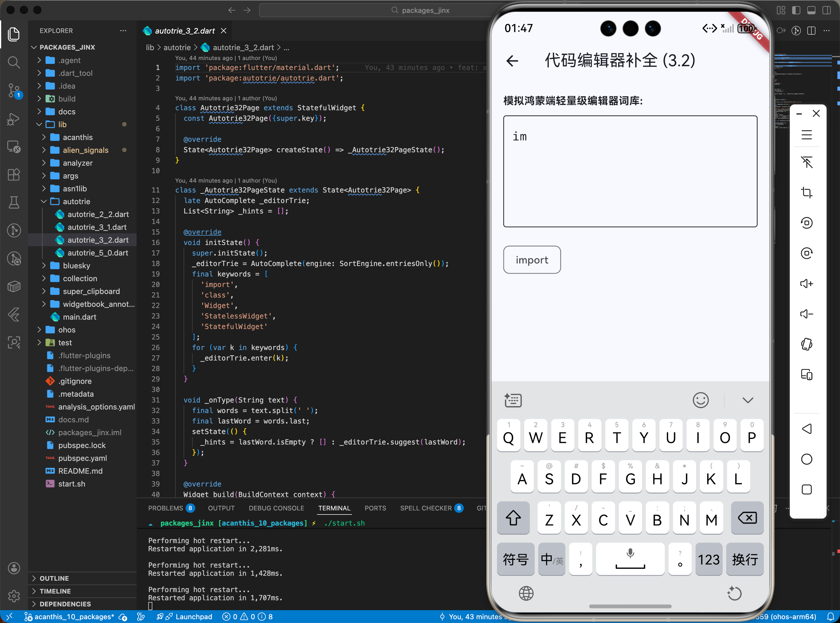The image size is (840, 623).
Task: Open the autotrie_5_0.dart file
Action: (98, 253)
